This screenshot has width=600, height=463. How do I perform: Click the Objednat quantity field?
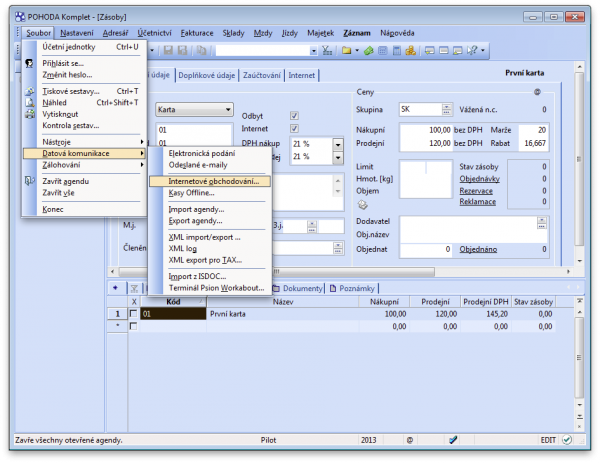pyautogui.click(x=426, y=249)
